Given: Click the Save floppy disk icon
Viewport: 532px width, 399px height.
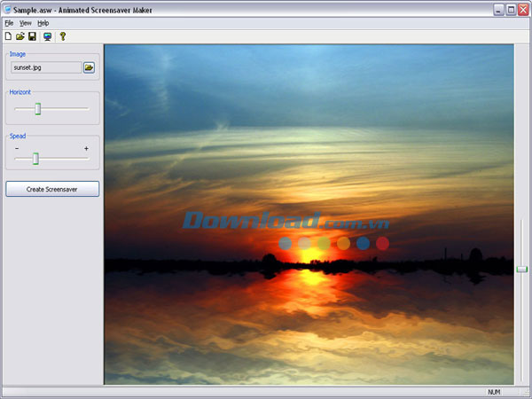Looking at the screenshot, I should coord(32,36).
